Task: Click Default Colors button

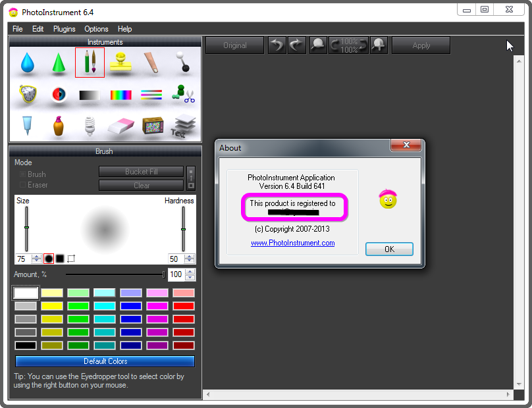Action: coord(105,361)
